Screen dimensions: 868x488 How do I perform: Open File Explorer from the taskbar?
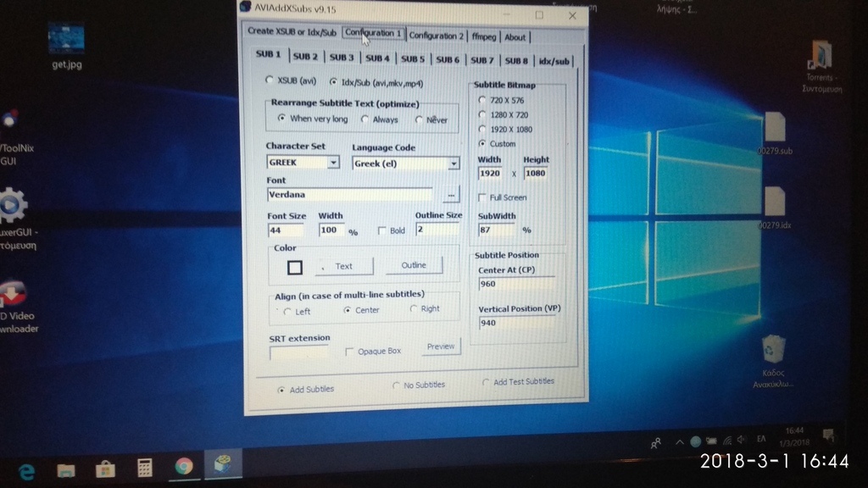(66, 469)
